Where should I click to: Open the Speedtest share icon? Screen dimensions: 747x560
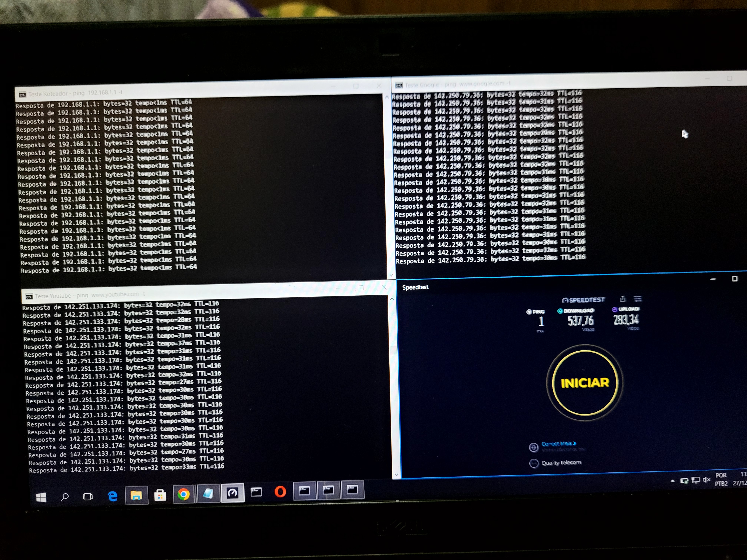tap(623, 299)
